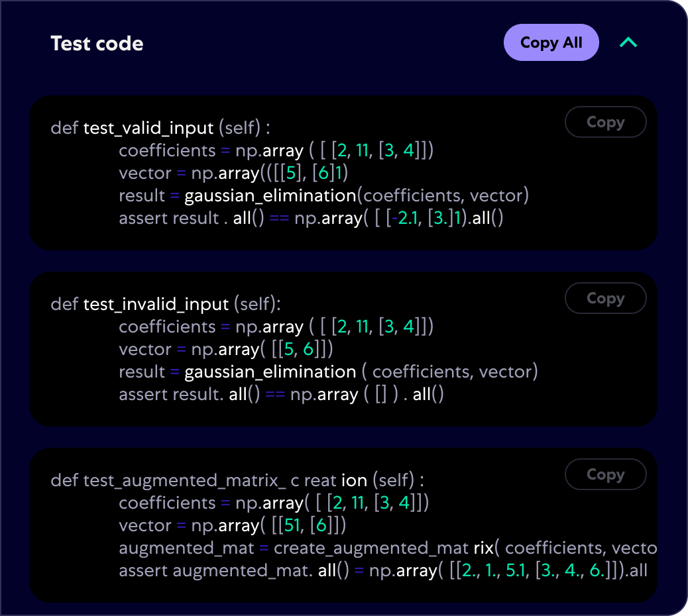This screenshot has width=688, height=616.
Task: Copy the test_augmented_matrix_creation code block
Action: click(605, 475)
